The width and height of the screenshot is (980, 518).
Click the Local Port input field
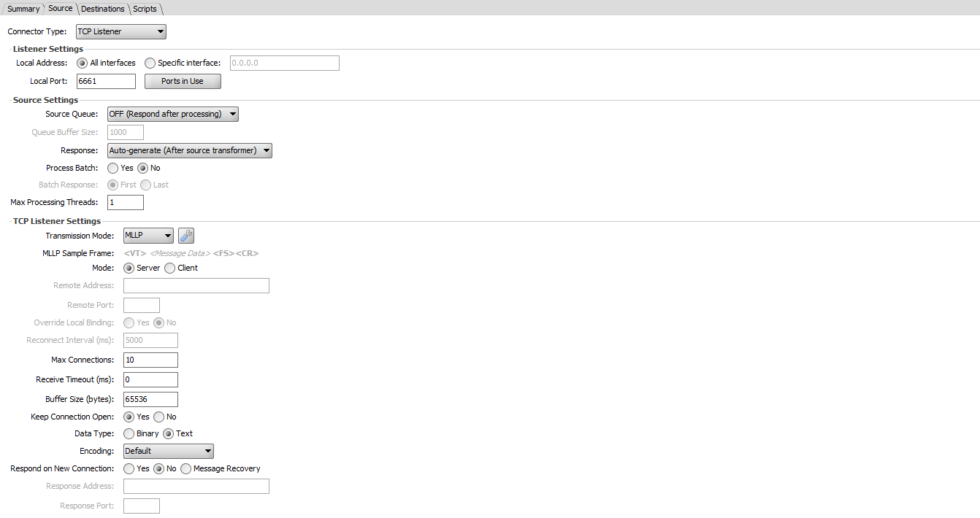[106, 82]
